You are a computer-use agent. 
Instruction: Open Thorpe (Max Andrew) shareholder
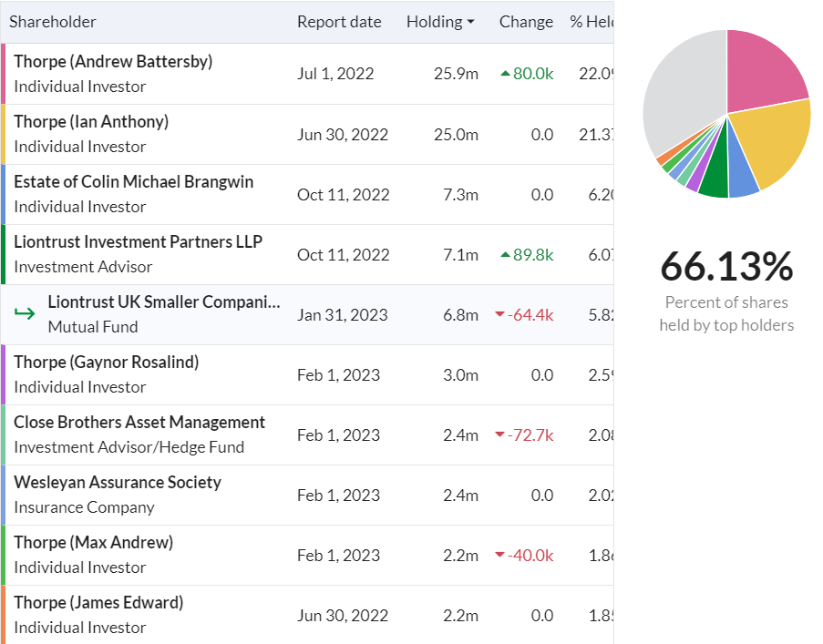94,543
